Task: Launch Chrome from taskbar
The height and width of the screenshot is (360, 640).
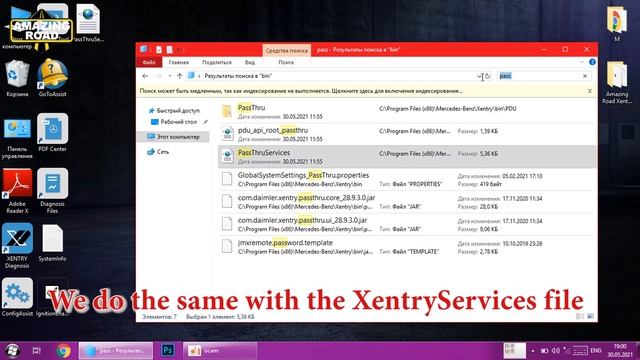Action: pyautogui.click(x=63, y=351)
